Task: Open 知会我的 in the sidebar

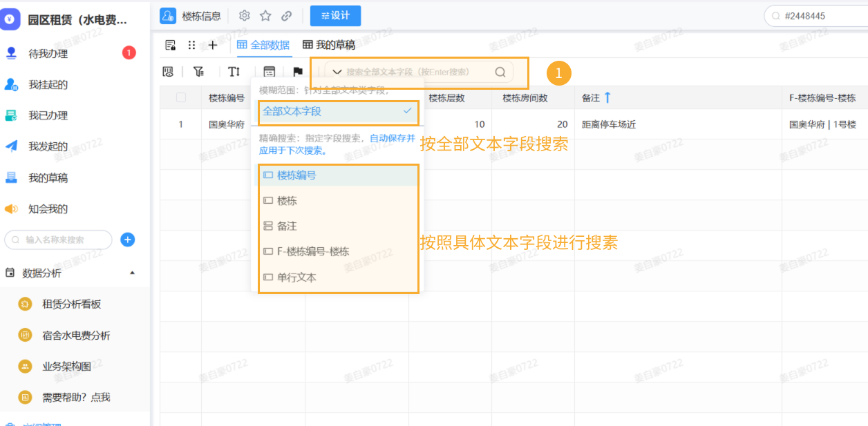Action: coord(48,209)
